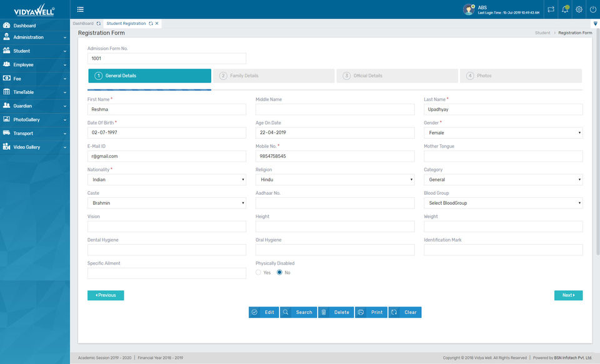
Task: Click the Mother Tongue input field
Action: pyautogui.click(x=503, y=156)
